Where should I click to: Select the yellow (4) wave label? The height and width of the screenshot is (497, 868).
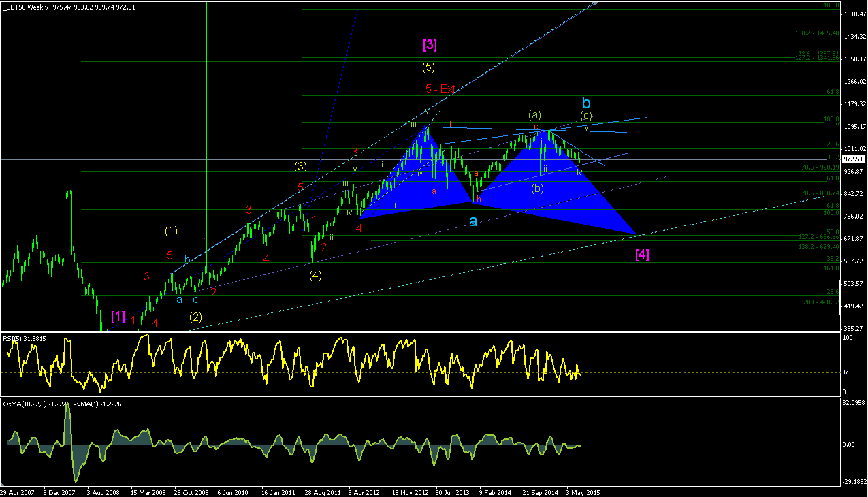[x=315, y=275]
